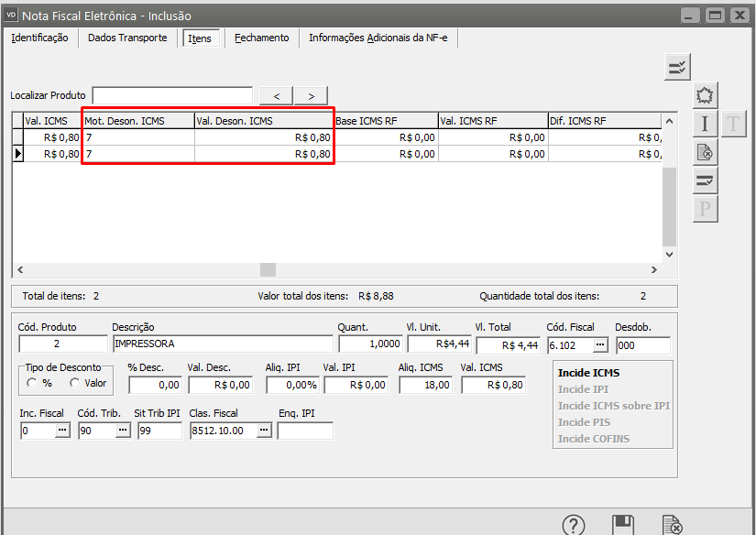
Task: Click the Val. IPI input field
Action: (356, 385)
